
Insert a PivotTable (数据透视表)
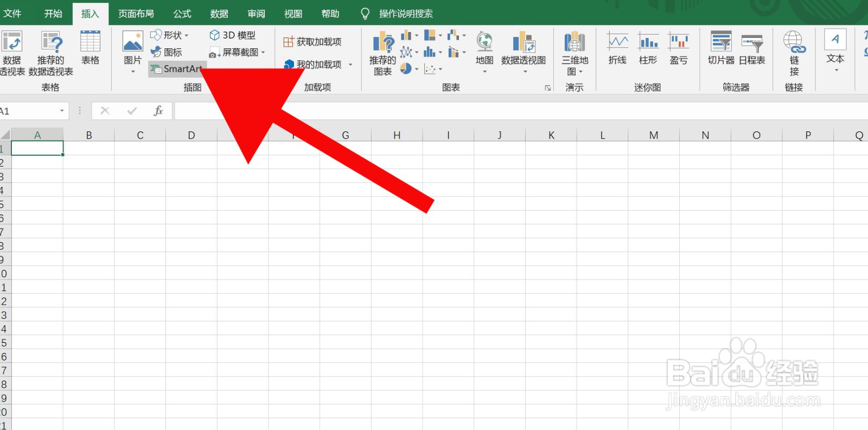tap(11, 53)
